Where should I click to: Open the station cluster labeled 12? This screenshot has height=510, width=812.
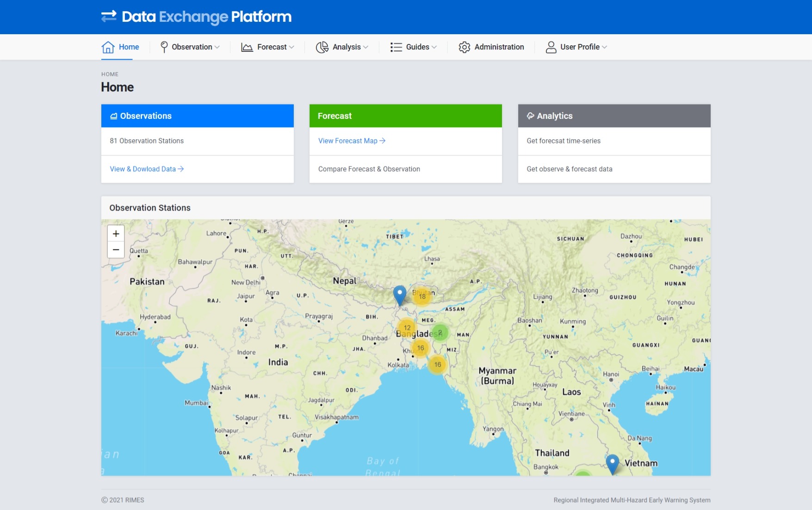pos(407,328)
